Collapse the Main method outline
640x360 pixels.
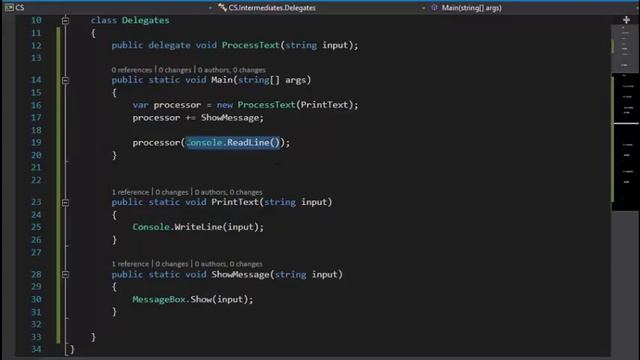pos(65,80)
